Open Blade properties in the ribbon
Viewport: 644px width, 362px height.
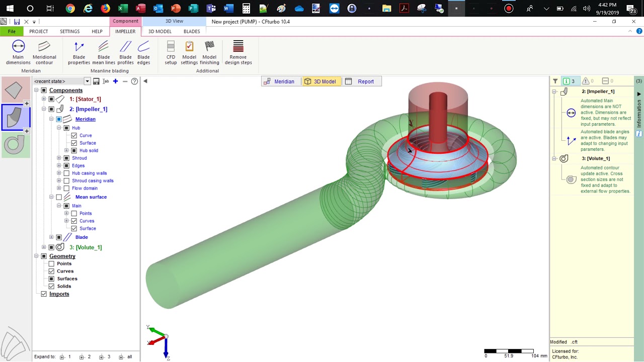[x=79, y=52]
